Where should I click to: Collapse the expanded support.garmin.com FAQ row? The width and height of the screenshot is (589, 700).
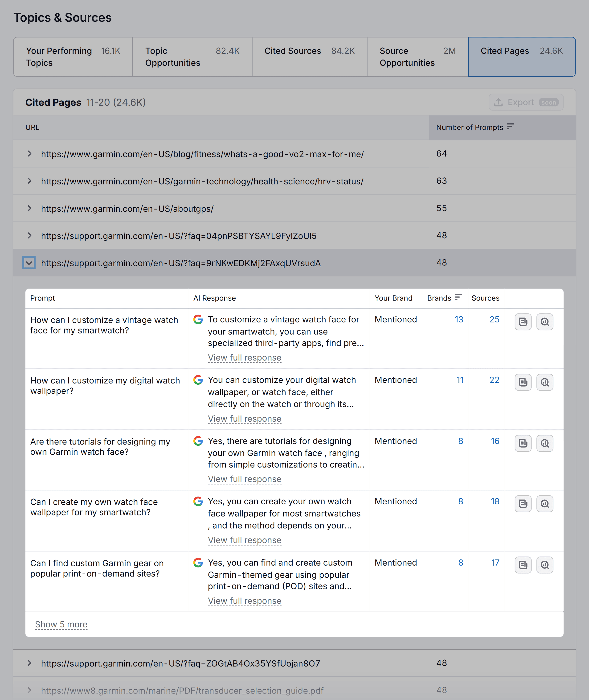(x=29, y=263)
